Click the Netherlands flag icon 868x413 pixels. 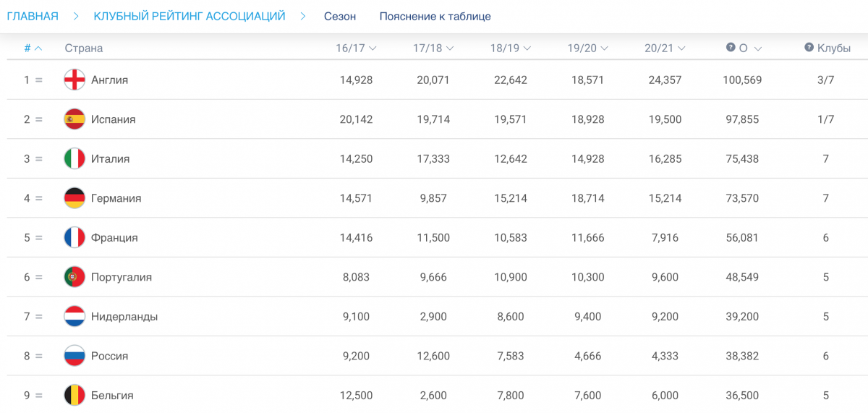click(75, 316)
